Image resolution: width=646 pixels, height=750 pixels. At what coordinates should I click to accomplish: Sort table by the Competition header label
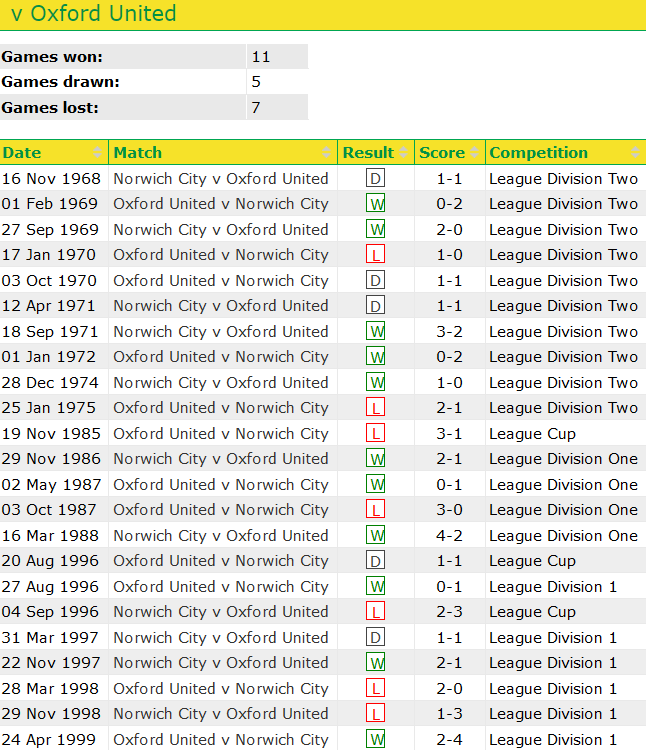tap(538, 153)
